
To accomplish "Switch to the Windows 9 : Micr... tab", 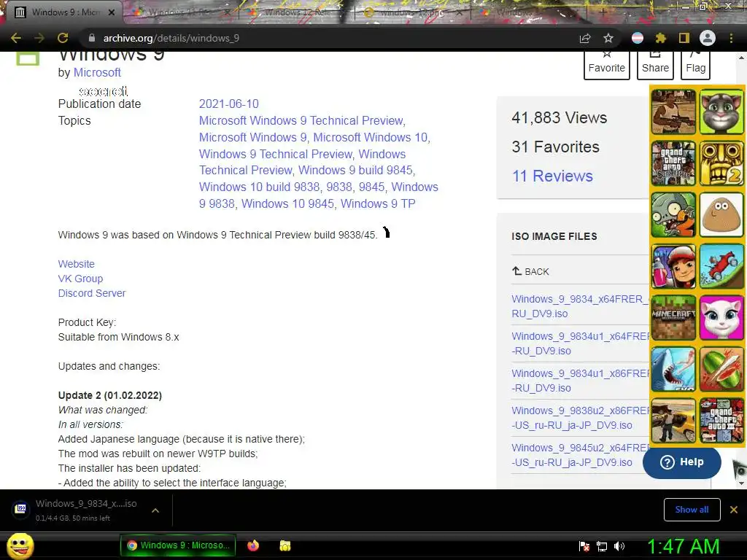I will point(66,12).
